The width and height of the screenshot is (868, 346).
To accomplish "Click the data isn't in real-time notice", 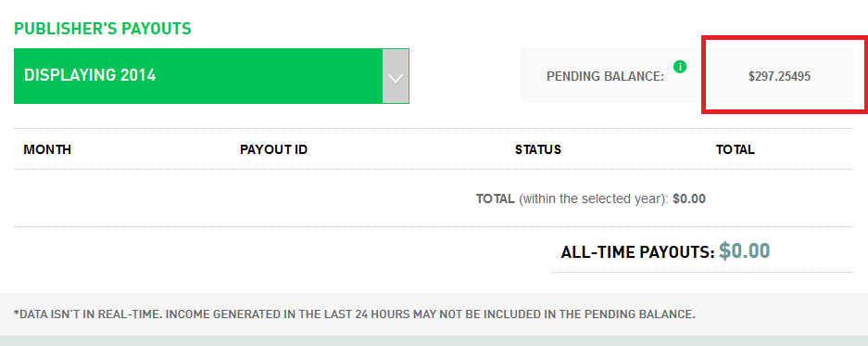I will click(354, 314).
